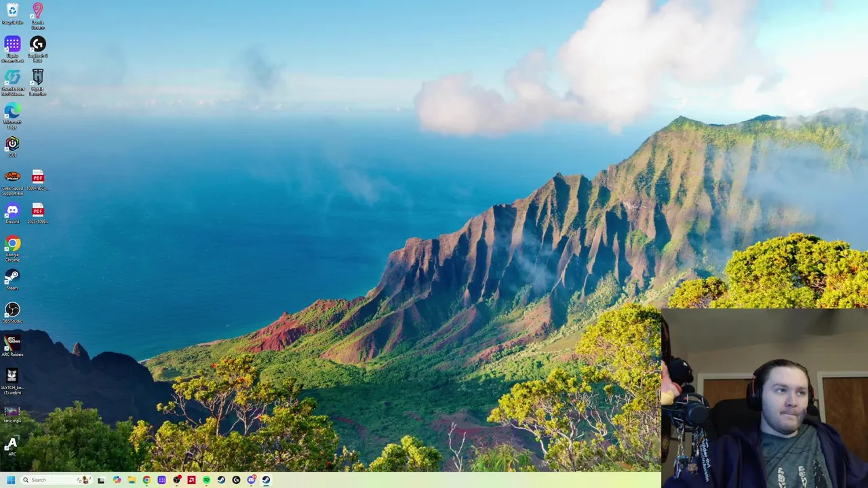The width and height of the screenshot is (868, 488).
Task: Open Copilot from the taskbar
Action: pos(117,480)
